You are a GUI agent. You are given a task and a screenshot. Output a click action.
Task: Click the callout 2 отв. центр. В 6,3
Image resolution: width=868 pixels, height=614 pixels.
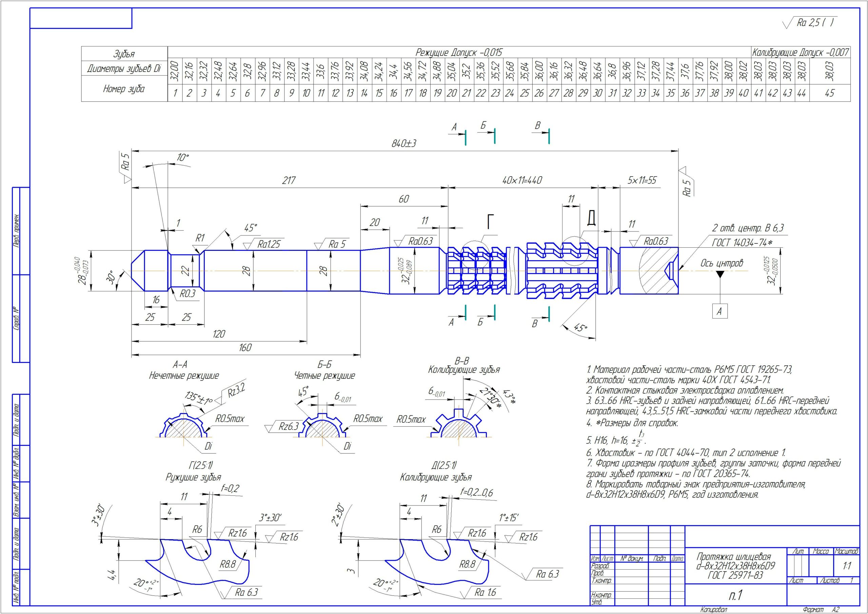coord(748,228)
